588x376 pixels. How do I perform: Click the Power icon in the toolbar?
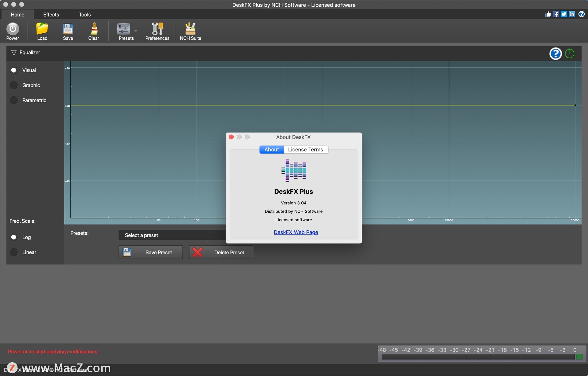click(x=13, y=29)
